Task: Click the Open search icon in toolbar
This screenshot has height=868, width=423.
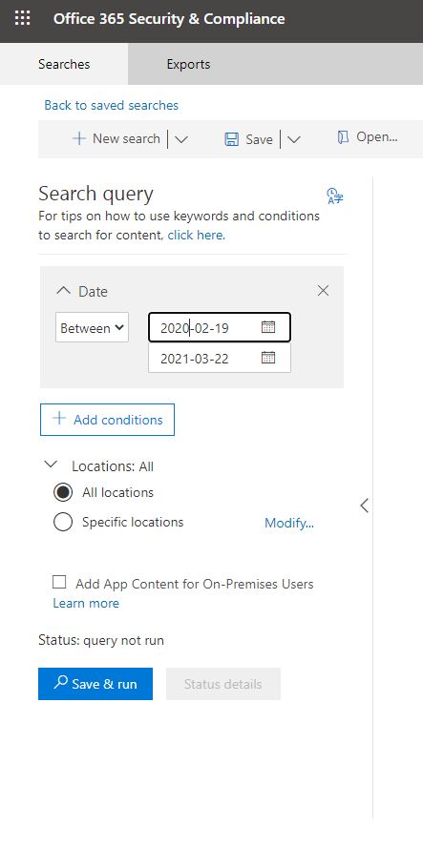Action: coord(343,137)
